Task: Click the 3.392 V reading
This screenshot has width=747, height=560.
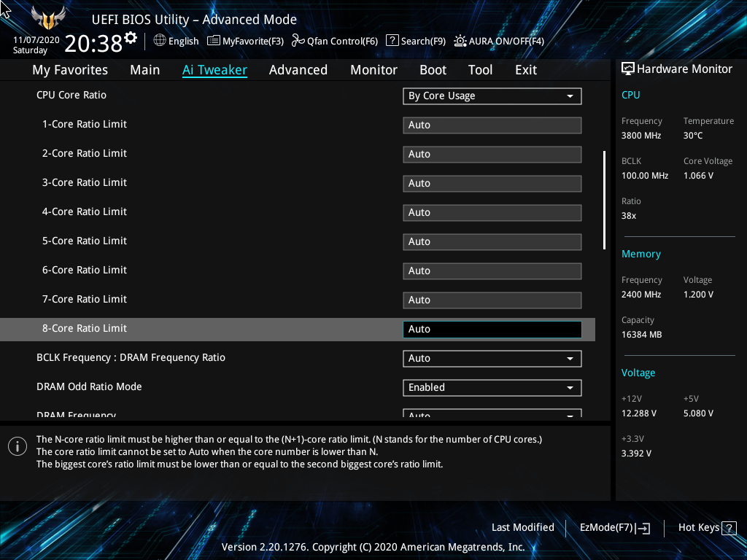Action: click(636, 454)
